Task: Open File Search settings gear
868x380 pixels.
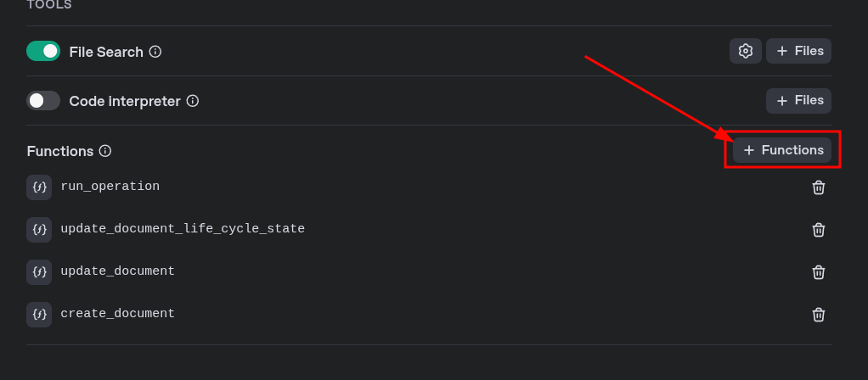Action: [745, 51]
